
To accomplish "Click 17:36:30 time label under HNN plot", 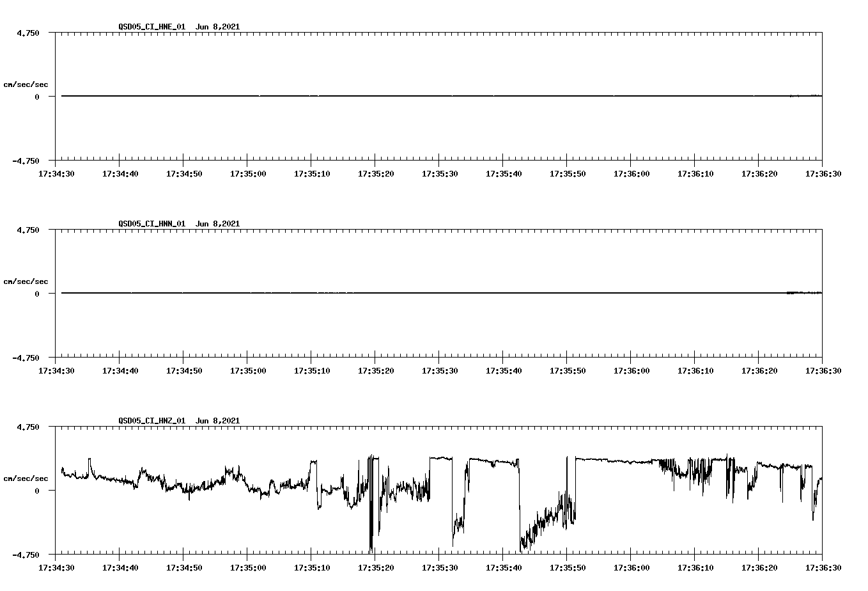I will pyautogui.click(x=823, y=370).
